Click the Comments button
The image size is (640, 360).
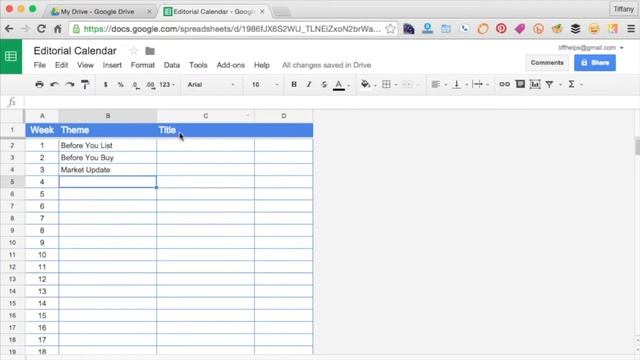coord(547,63)
